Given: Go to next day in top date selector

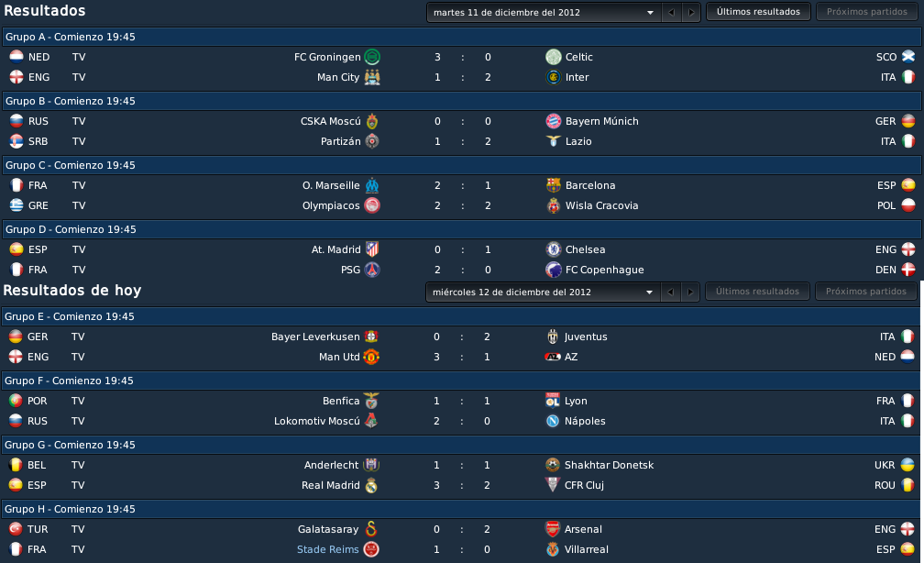Looking at the screenshot, I should pos(691,13).
